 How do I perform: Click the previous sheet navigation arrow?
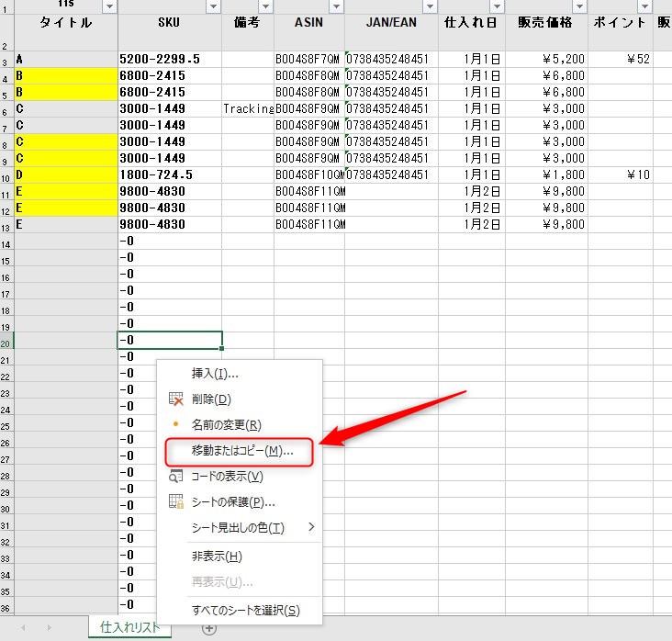[23, 628]
